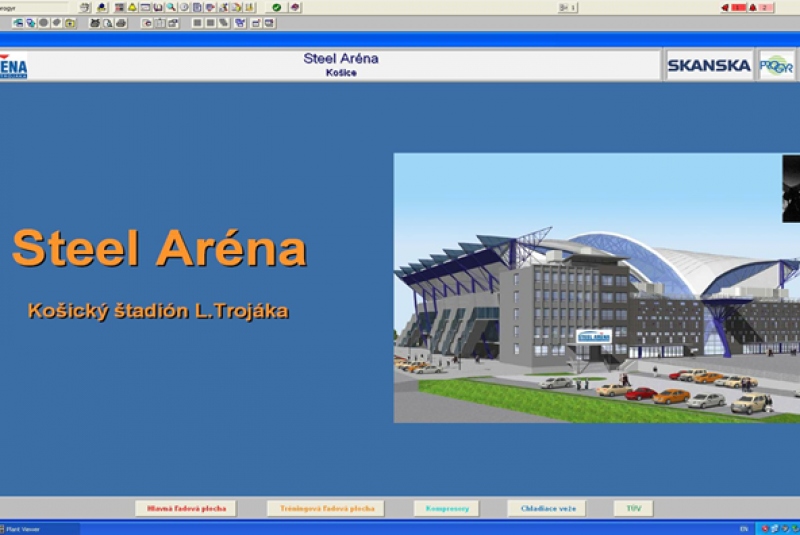Click the blue hierarchy icon in second toolbar

240,23
